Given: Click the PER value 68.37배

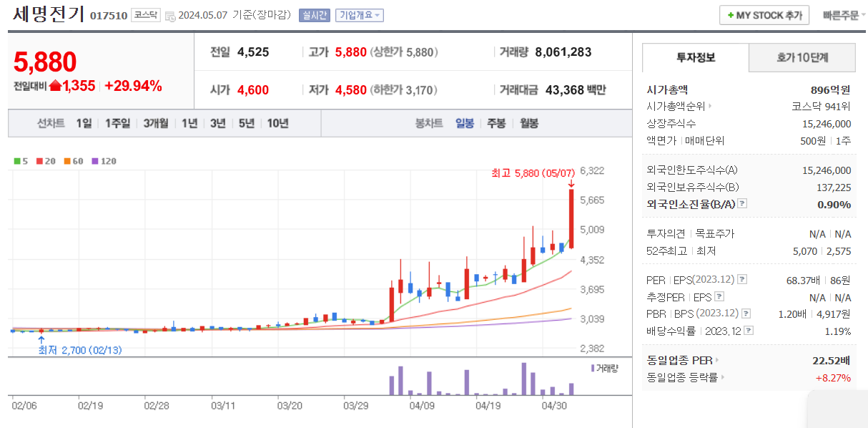Looking at the screenshot, I should click(x=803, y=280).
